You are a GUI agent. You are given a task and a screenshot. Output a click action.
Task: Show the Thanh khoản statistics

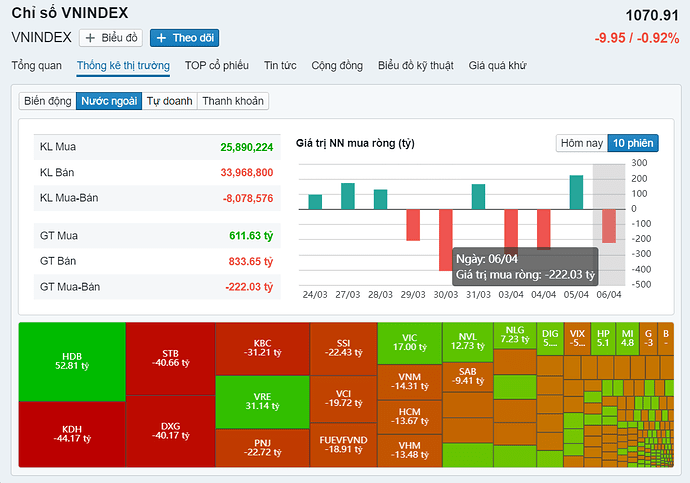233,101
